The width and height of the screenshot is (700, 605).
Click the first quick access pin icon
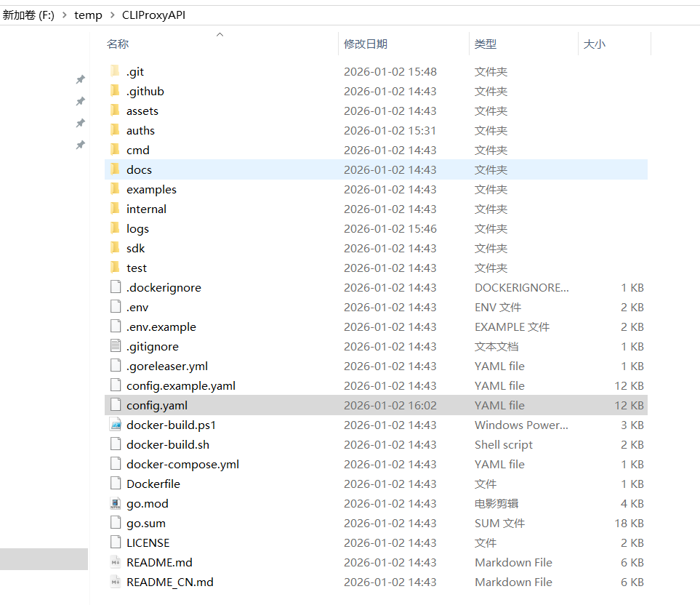pos(81,79)
